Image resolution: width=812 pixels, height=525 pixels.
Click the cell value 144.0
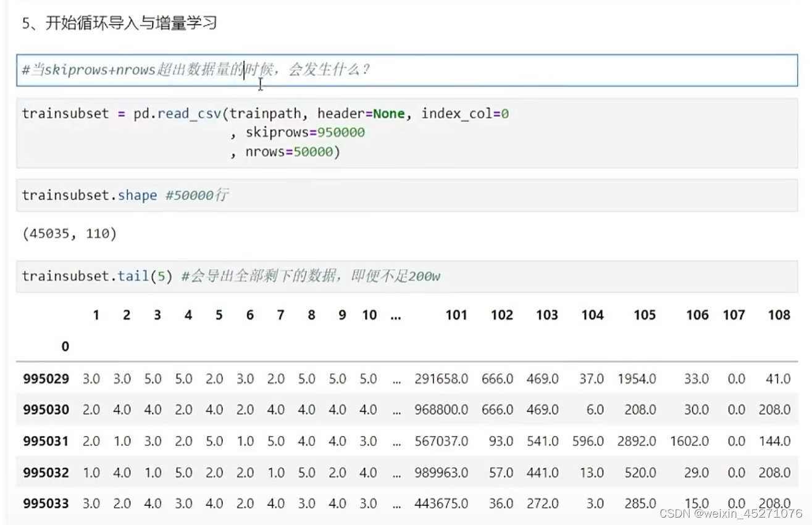(774, 441)
